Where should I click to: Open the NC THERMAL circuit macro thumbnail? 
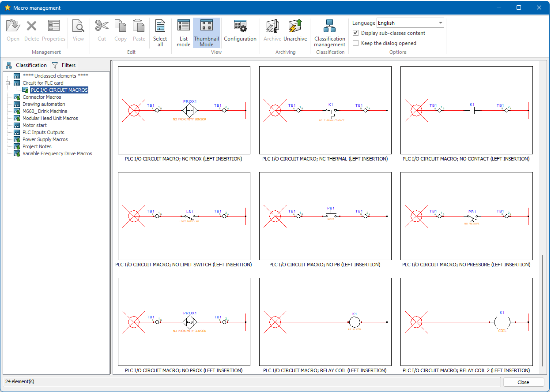tap(325, 111)
